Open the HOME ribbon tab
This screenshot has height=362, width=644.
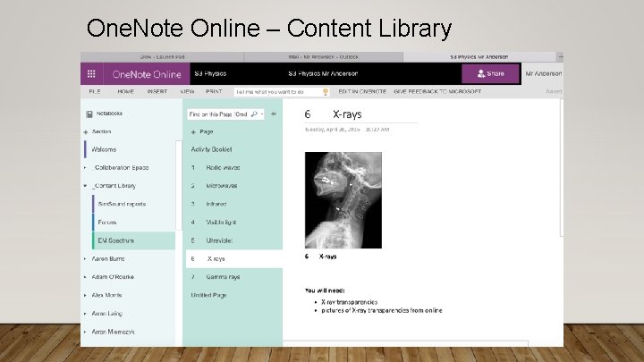pyautogui.click(x=126, y=91)
